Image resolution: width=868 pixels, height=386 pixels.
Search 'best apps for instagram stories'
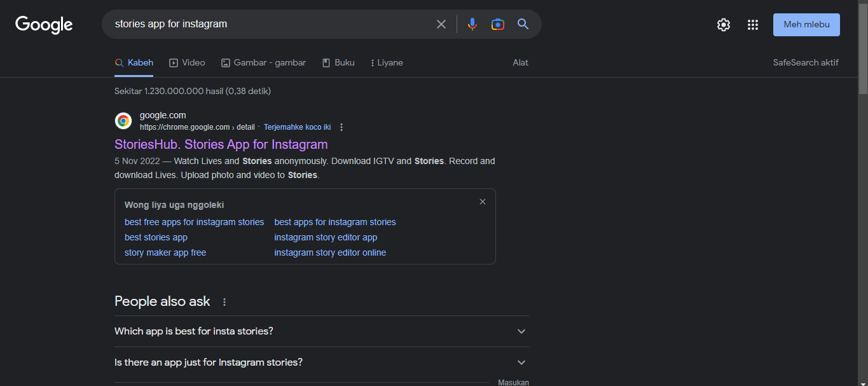(335, 222)
